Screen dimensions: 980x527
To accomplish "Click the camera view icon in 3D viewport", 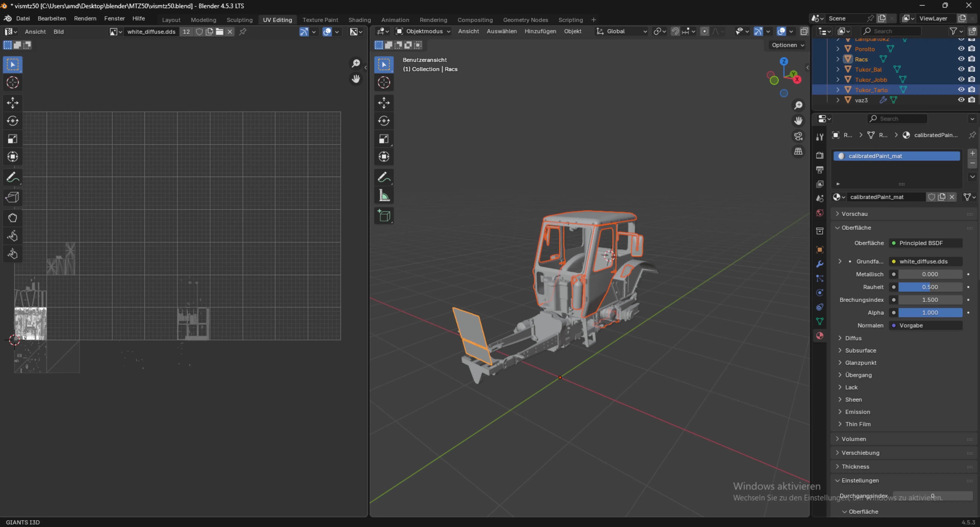I will click(798, 136).
